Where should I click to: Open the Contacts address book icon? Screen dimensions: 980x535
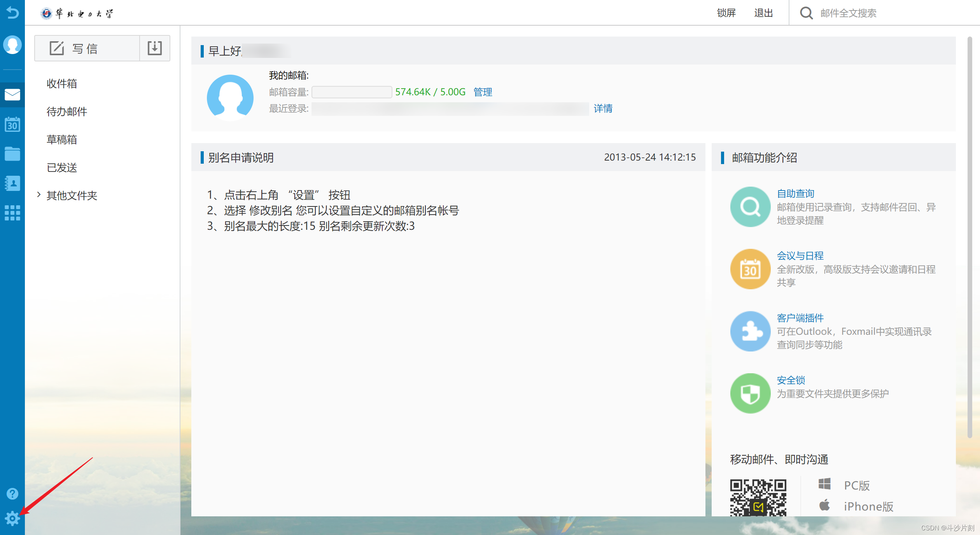pos(12,183)
